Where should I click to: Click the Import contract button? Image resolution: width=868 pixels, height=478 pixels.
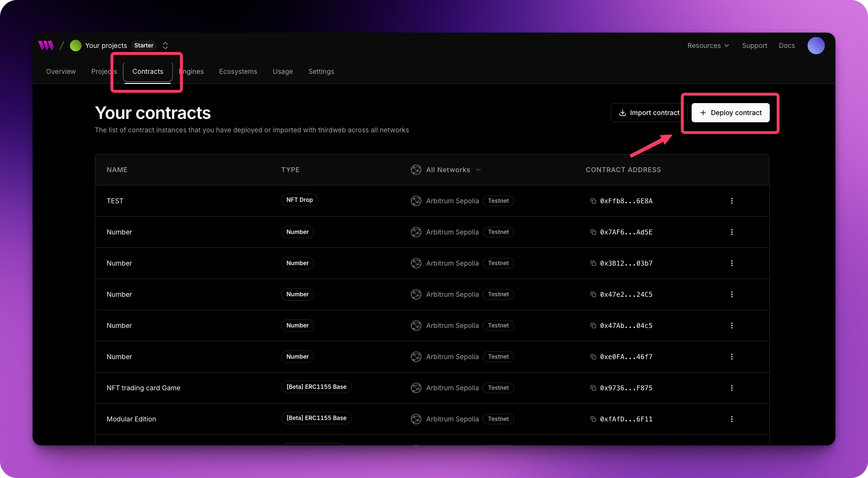649,113
